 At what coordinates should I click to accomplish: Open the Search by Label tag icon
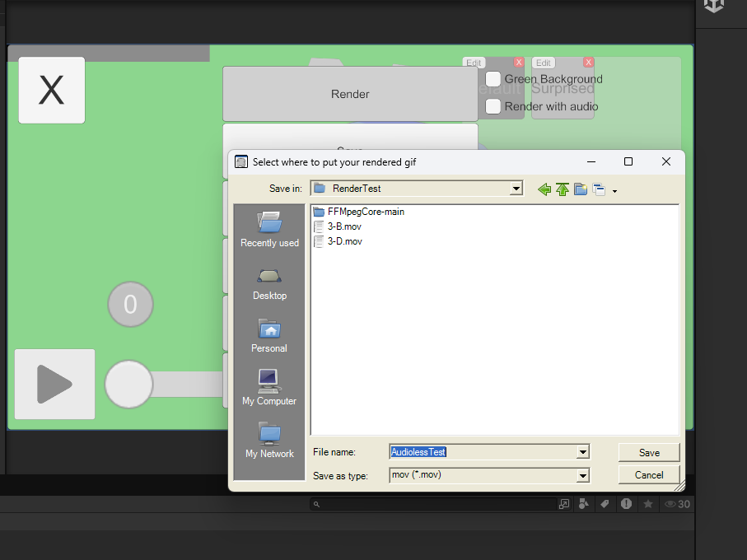click(x=605, y=504)
